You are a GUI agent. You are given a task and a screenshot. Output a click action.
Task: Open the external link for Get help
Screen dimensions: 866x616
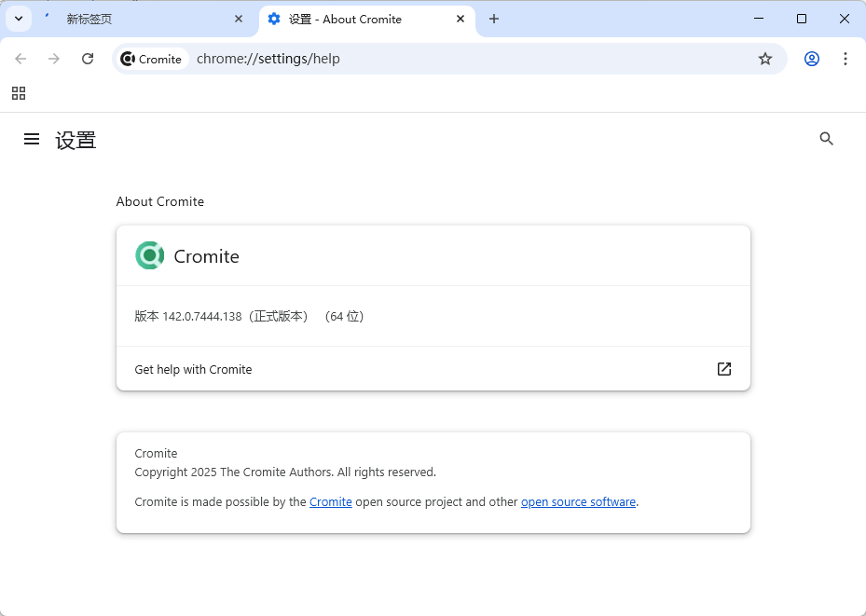point(723,369)
